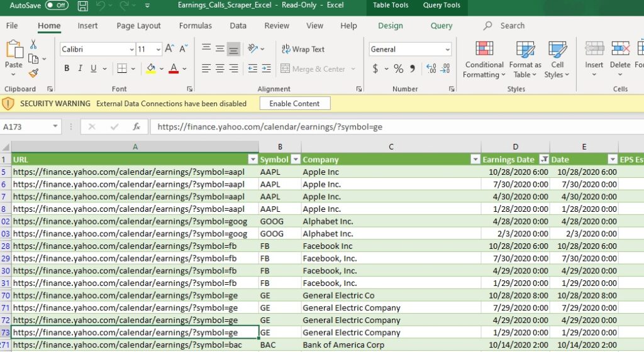Switch to the Review tab

coord(277,25)
